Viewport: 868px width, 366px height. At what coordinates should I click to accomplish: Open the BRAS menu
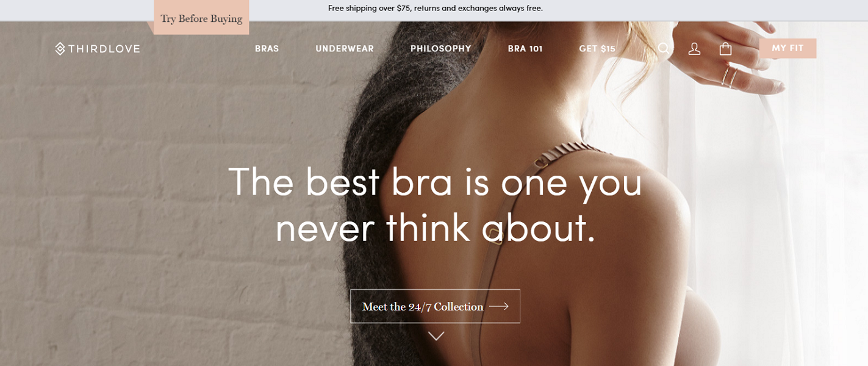click(267, 49)
